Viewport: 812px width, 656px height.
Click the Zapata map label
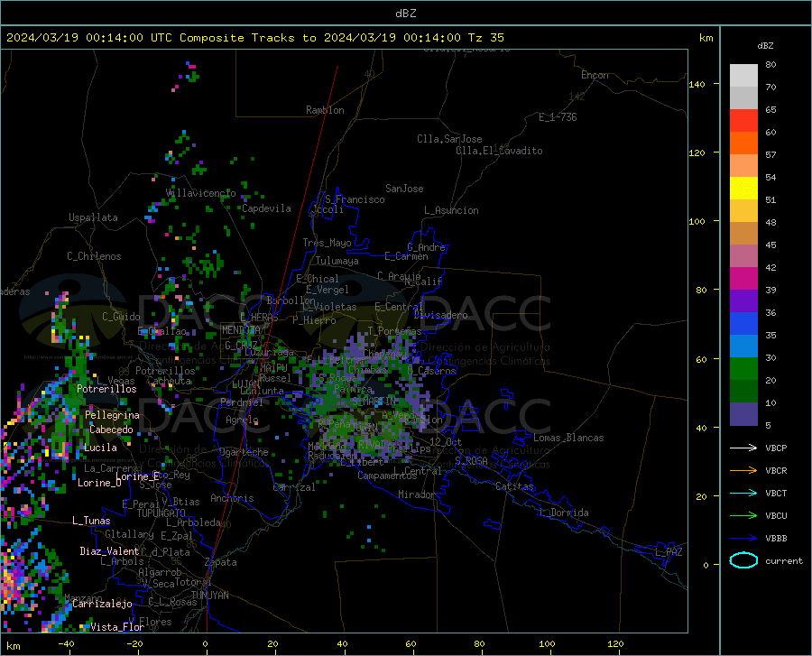click(x=221, y=562)
